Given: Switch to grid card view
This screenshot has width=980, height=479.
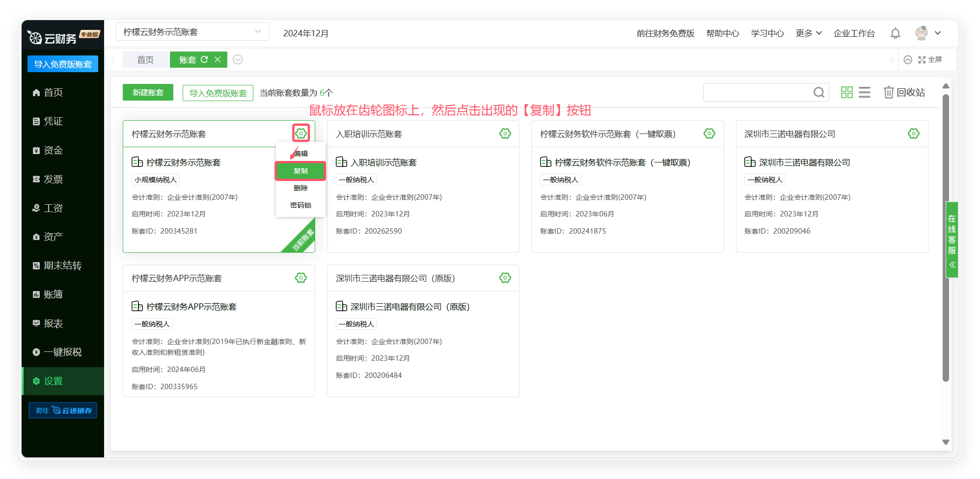Looking at the screenshot, I should (x=846, y=92).
